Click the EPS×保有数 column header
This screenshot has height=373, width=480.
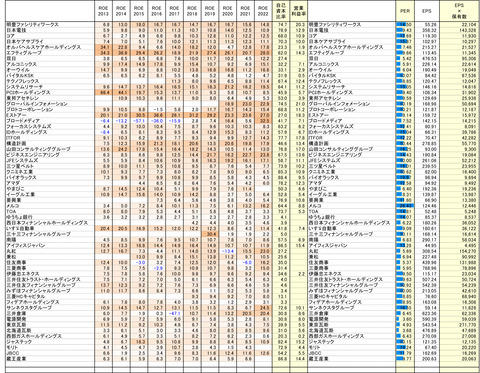point(459,11)
